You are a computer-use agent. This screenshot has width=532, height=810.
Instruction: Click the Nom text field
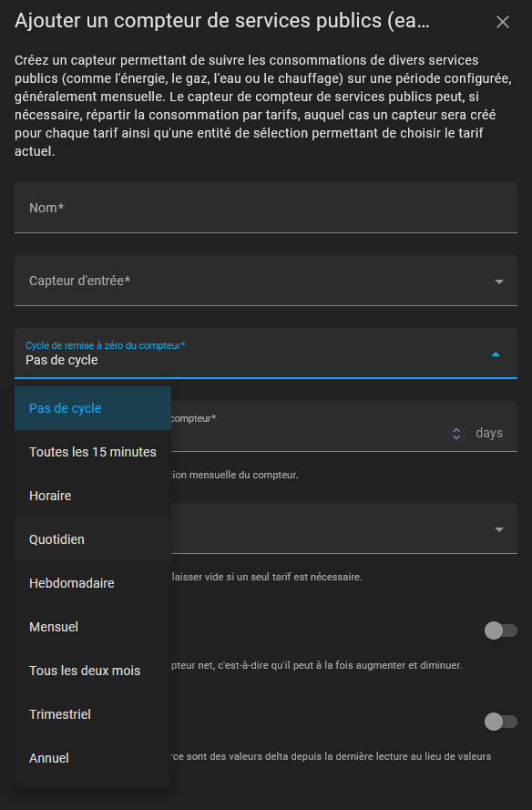coord(265,208)
